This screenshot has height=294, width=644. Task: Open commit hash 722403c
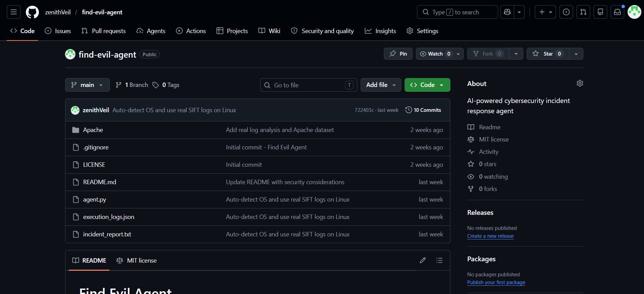[364, 110]
